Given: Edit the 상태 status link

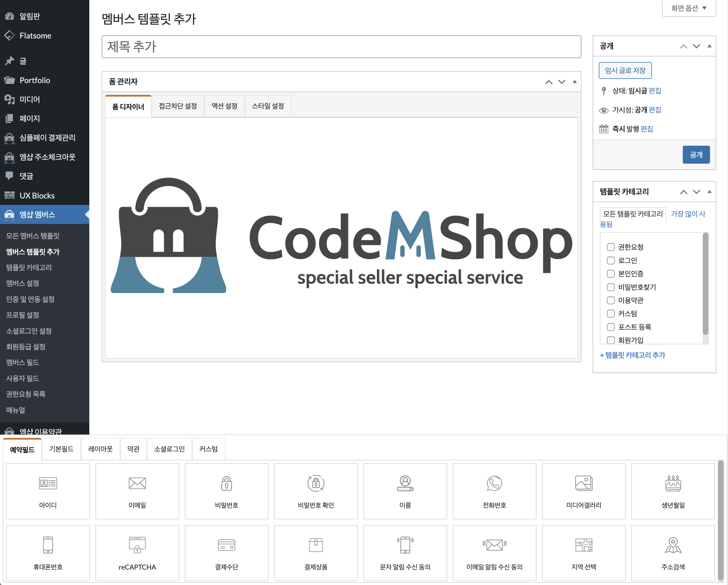Looking at the screenshot, I should point(655,91).
